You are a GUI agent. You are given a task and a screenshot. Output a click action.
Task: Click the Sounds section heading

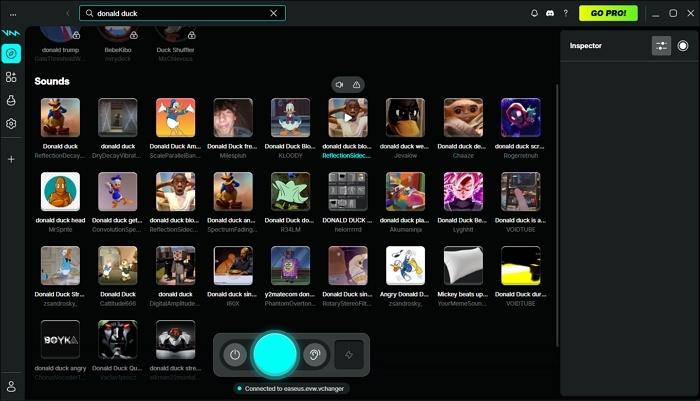tap(52, 81)
